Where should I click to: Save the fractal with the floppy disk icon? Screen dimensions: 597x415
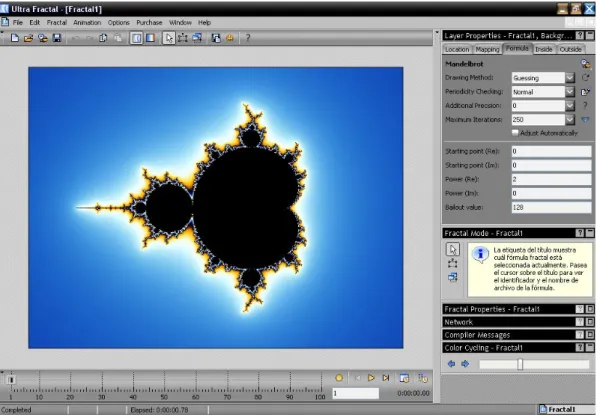(x=57, y=38)
